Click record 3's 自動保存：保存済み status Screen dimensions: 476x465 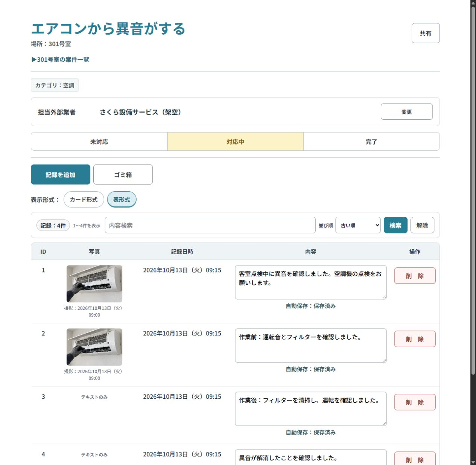coord(311,432)
